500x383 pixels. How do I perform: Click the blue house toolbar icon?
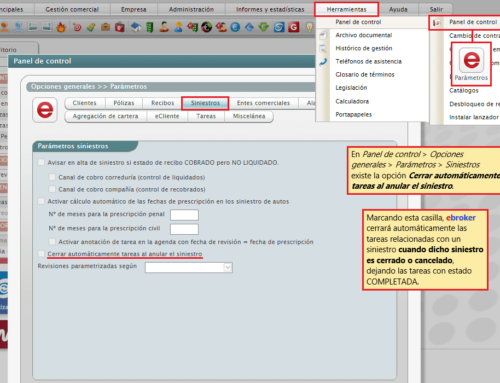(135, 27)
